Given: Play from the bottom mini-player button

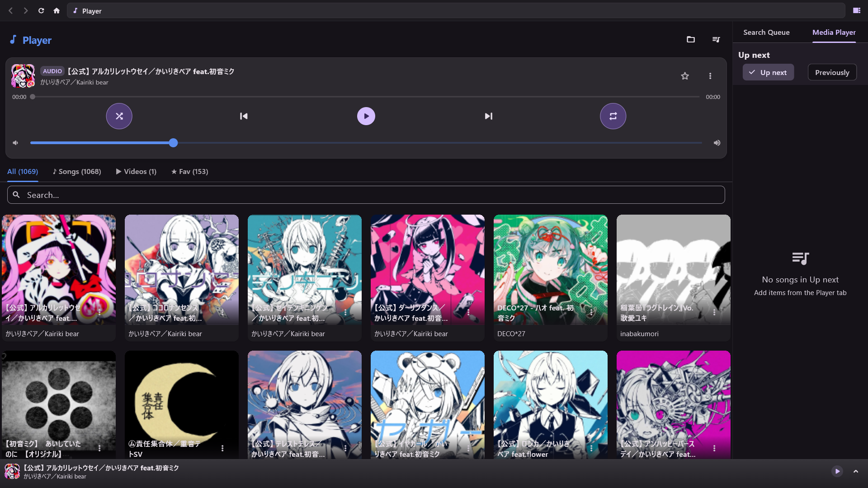Looking at the screenshot, I should pyautogui.click(x=837, y=471).
